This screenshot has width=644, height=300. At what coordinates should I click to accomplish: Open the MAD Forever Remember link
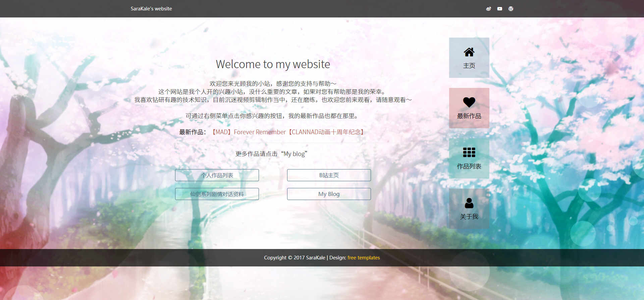click(x=288, y=132)
